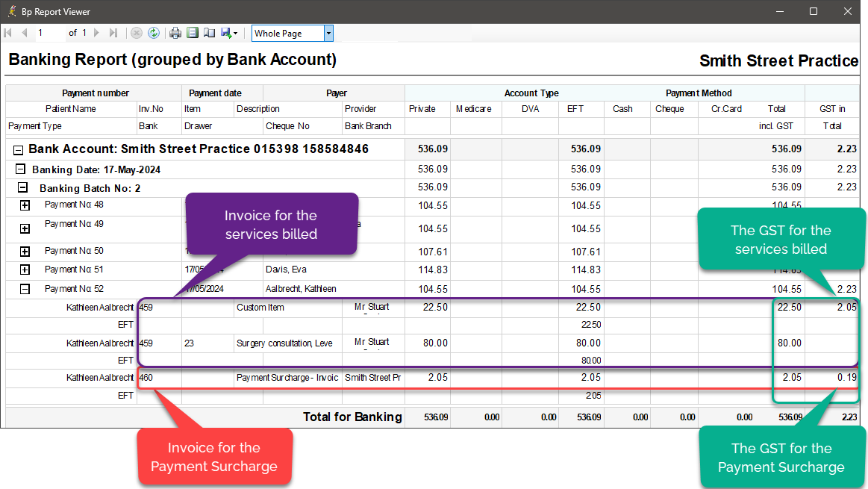Expand Payment No 50 row

coord(25,252)
